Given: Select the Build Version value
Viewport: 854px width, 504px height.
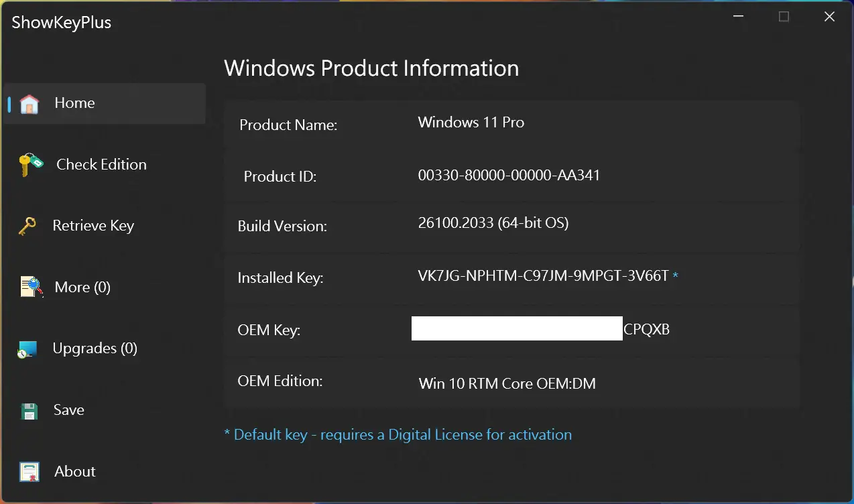Looking at the screenshot, I should pos(493,223).
